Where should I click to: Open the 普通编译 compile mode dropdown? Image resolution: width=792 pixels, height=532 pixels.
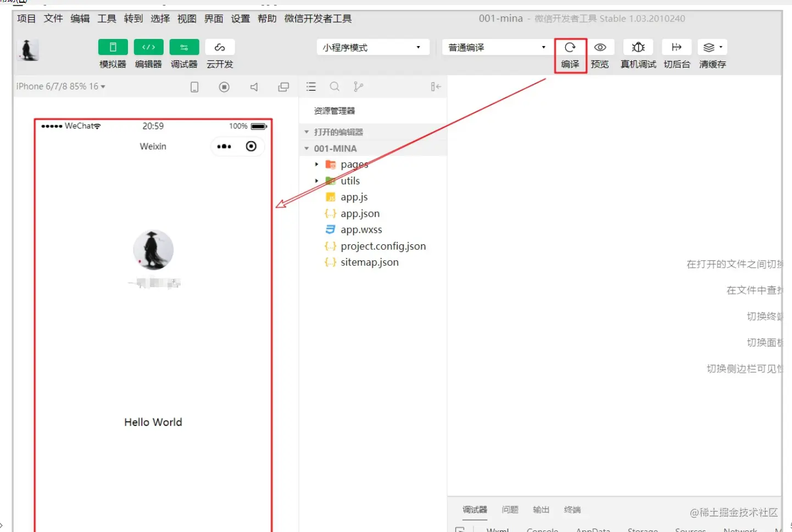coord(497,47)
